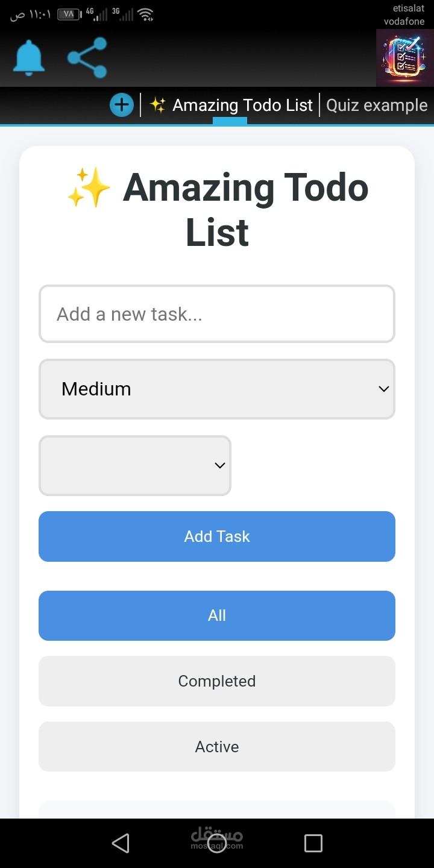The height and width of the screenshot is (868, 434).
Task: Click the Add a new task input field
Action: 217,313
